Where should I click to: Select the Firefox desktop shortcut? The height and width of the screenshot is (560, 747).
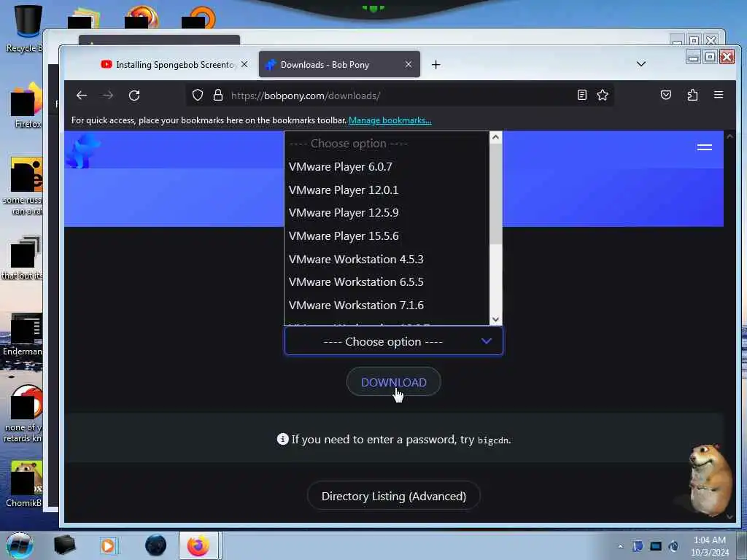tap(27, 106)
